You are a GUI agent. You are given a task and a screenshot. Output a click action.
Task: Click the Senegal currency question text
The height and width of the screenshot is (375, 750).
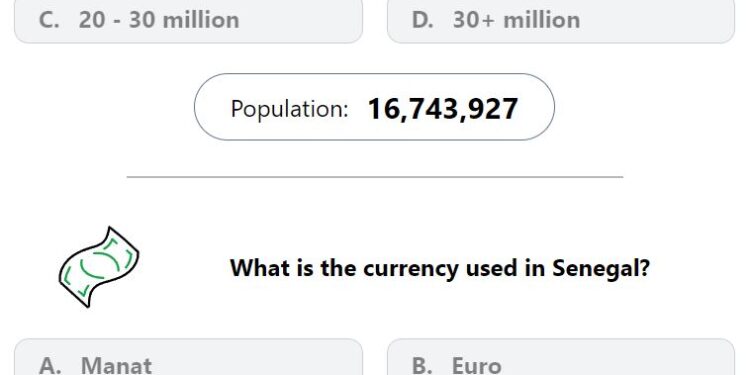point(440,268)
